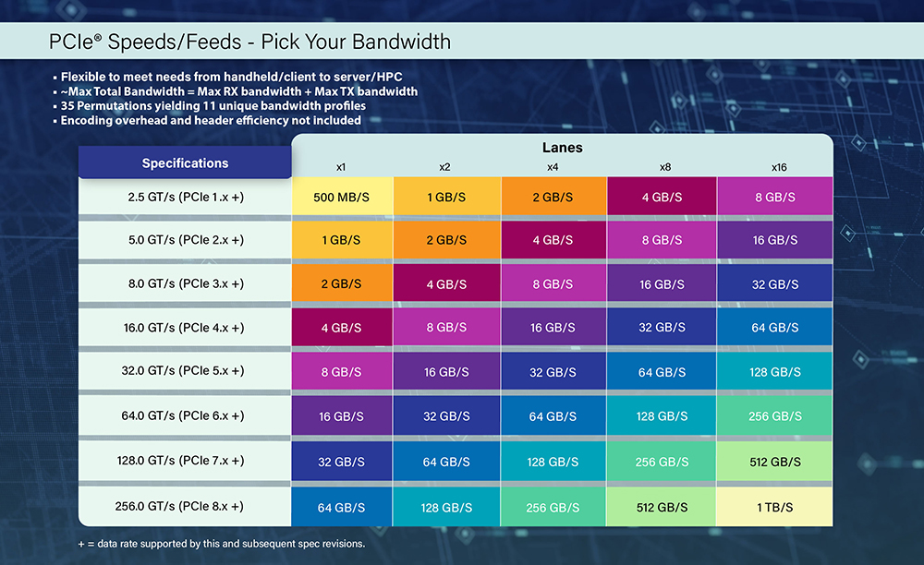This screenshot has width=924, height=565.
Task: Click the Specifications header box
Action: [x=185, y=163]
